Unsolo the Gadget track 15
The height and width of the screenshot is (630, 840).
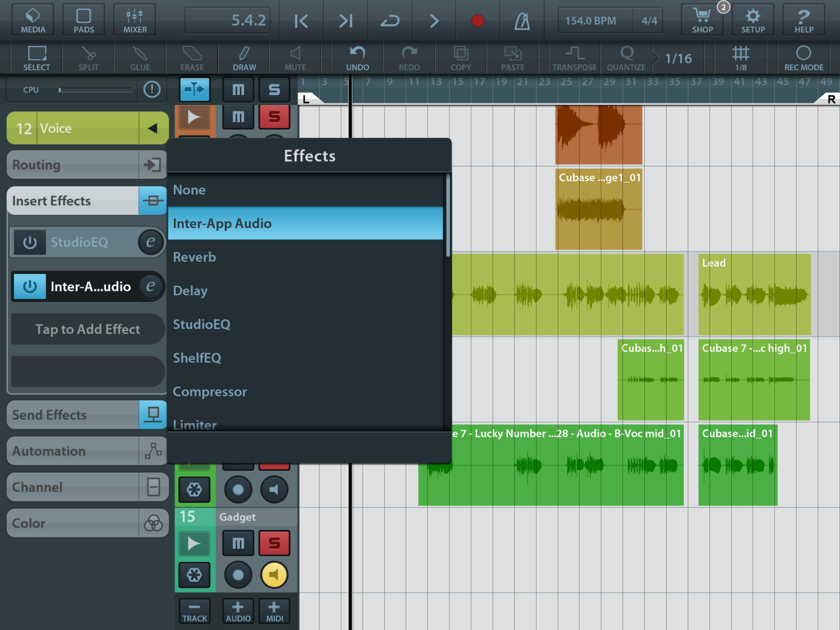click(274, 543)
